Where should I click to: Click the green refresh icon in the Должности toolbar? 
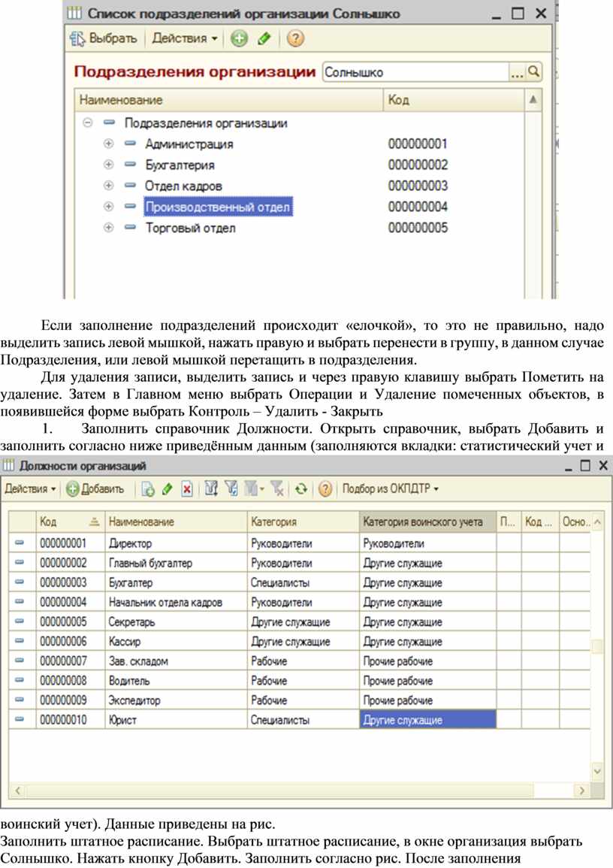pos(301,488)
